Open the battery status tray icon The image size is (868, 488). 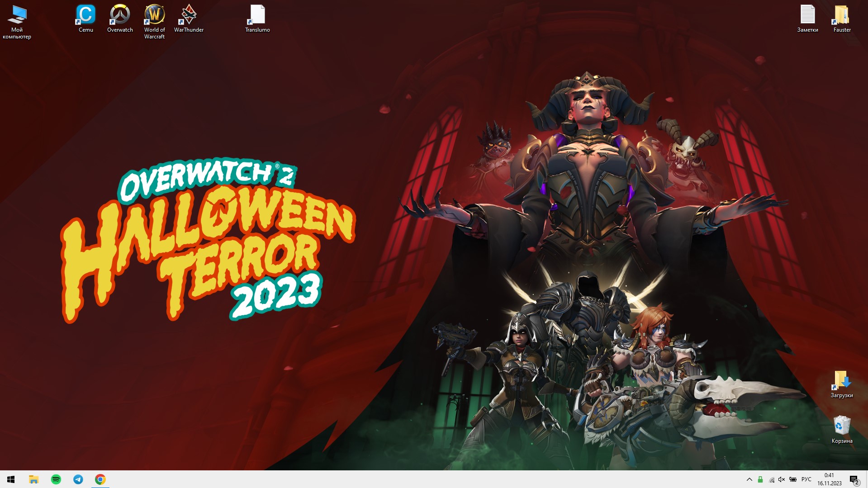(793, 479)
